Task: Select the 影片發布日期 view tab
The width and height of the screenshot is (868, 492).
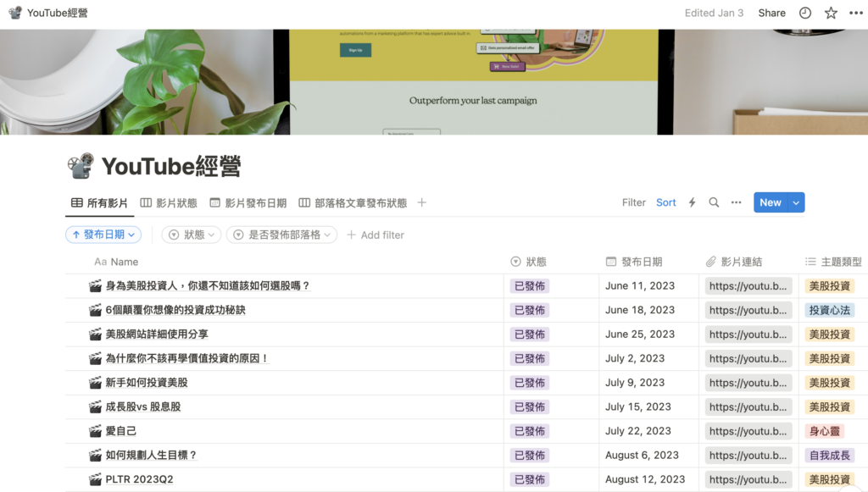Action: (248, 203)
